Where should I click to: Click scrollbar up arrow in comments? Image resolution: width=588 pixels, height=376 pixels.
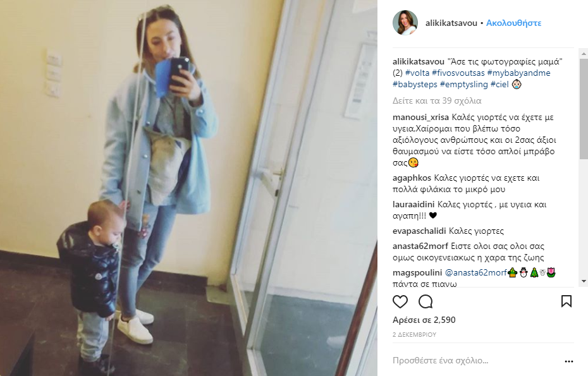click(584, 54)
